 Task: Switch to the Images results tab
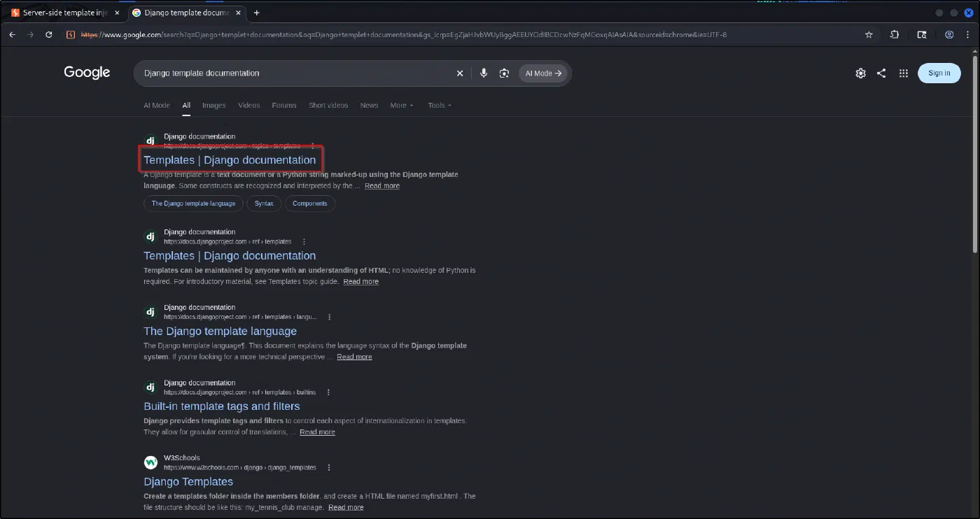pyautogui.click(x=214, y=106)
